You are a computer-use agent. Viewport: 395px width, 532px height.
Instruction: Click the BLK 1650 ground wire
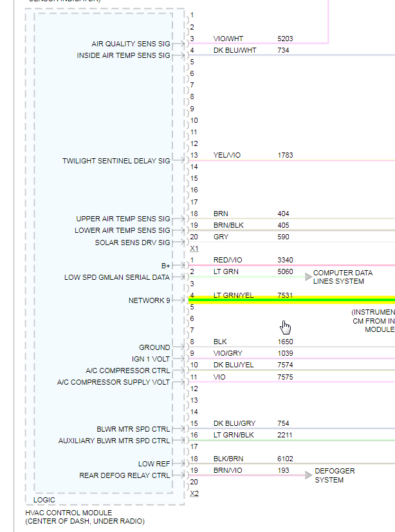pyautogui.click(x=292, y=347)
